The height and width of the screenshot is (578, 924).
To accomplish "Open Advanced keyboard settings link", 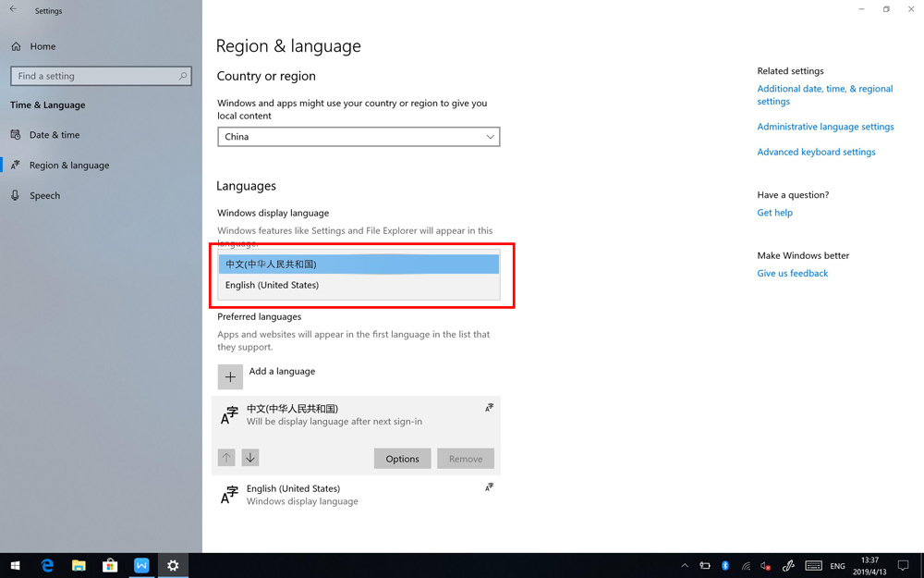I will 816,152.
